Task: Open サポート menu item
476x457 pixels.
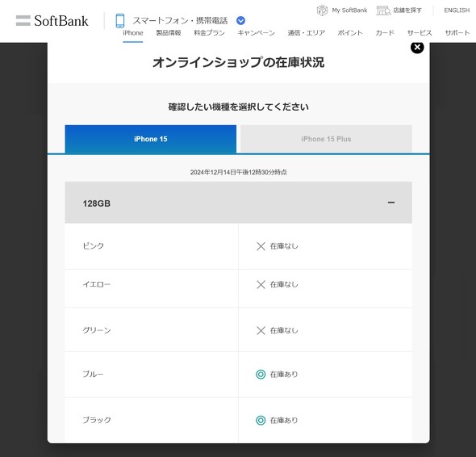Action: (457, 33)
